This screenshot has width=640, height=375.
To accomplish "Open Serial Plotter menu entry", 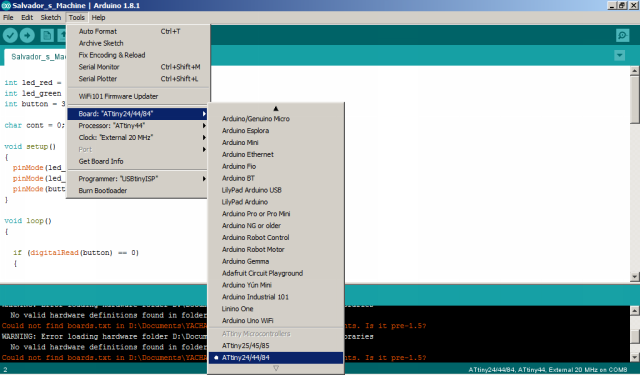I will pos(138,79).
